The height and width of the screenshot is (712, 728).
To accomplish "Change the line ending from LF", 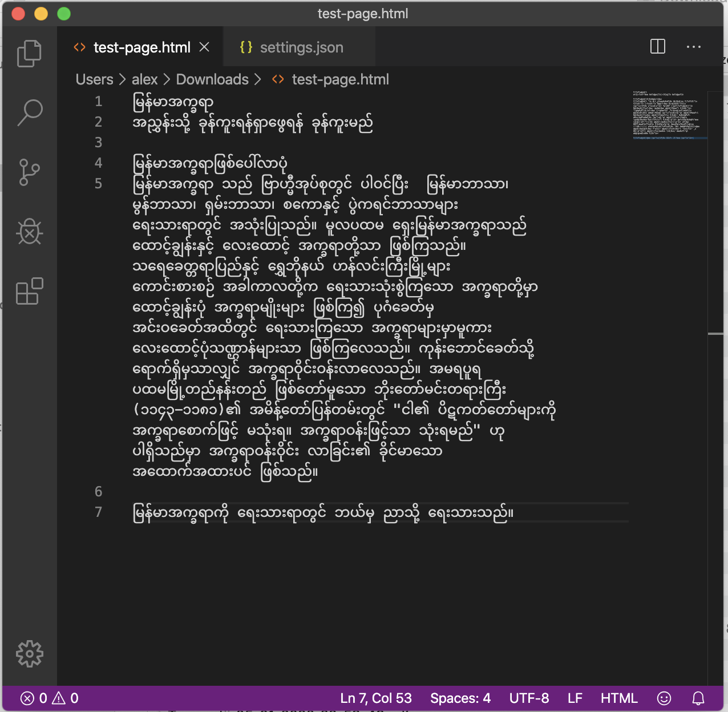I will (575, 698).
